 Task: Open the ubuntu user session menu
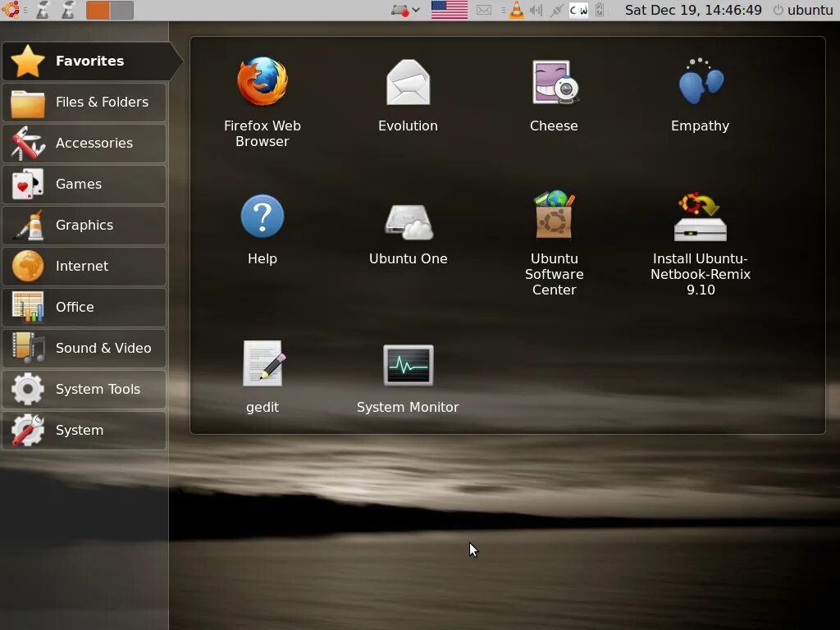tap(803, 10)
